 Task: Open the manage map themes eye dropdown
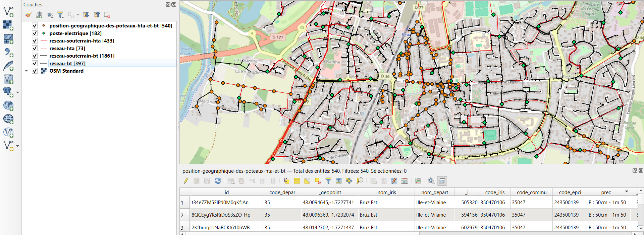tap(50, 15)
